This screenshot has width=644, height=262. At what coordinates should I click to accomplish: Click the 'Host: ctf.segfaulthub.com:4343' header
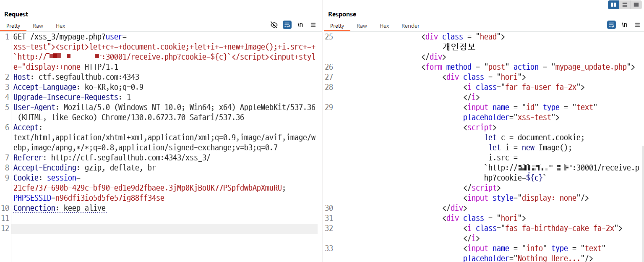(x=76, y=77)
